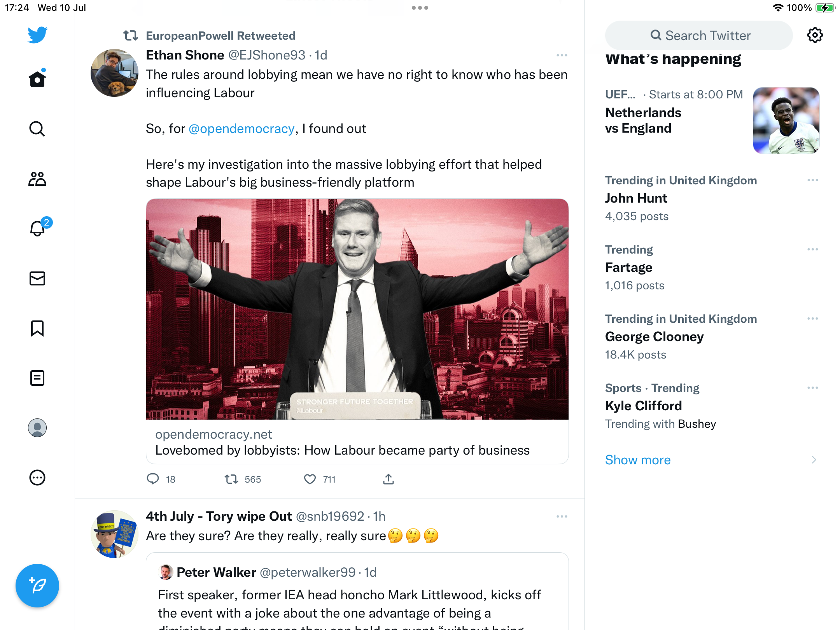Open Bookmarks icon in sidebar

pos(37,328)
